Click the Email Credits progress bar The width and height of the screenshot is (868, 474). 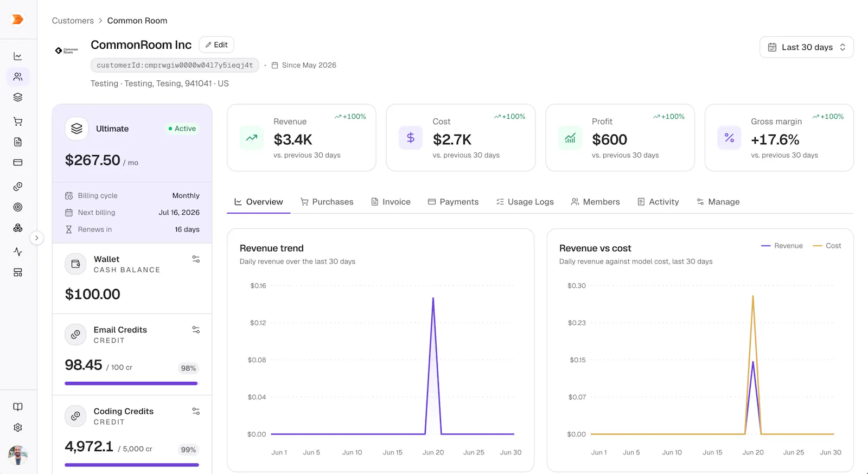click(x=132, y=383)
